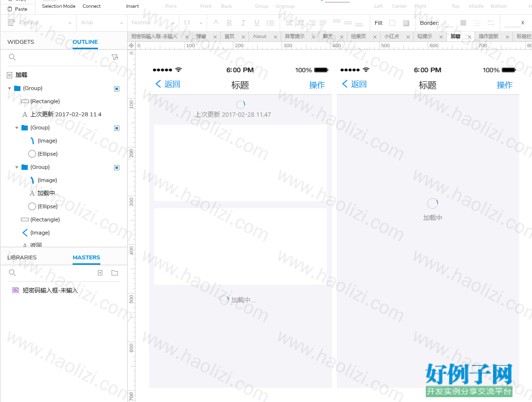The height and width of the screenshot is (402, 532).
Task: Open the 操作面板 page tab
Action: (489, 37)
